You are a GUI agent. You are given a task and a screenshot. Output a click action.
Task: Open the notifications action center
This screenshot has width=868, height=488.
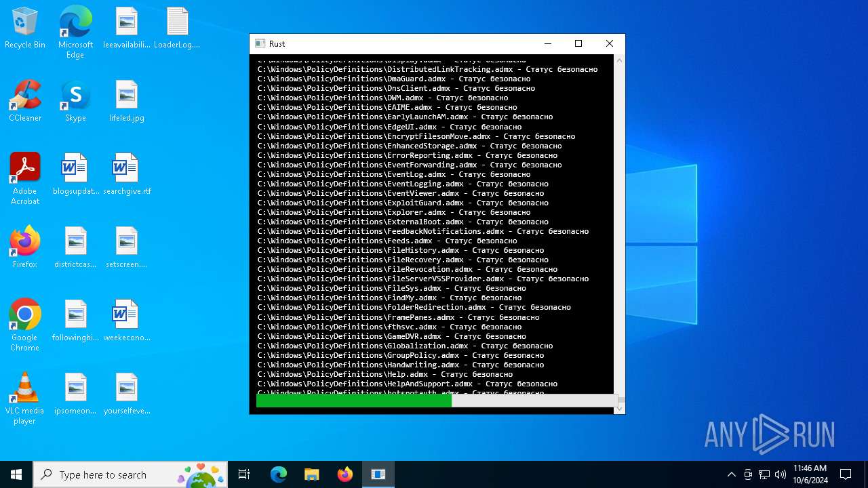point(846,474)
